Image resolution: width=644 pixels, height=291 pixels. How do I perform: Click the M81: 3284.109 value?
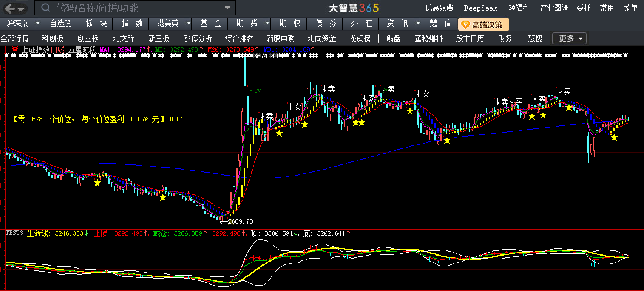tap(286, 49)
